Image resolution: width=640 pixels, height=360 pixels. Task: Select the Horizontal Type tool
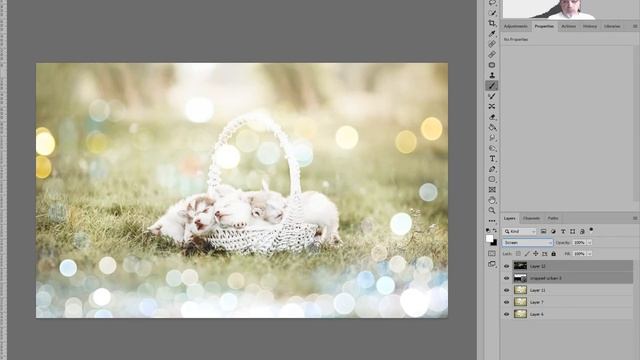(x=492, y=158)
